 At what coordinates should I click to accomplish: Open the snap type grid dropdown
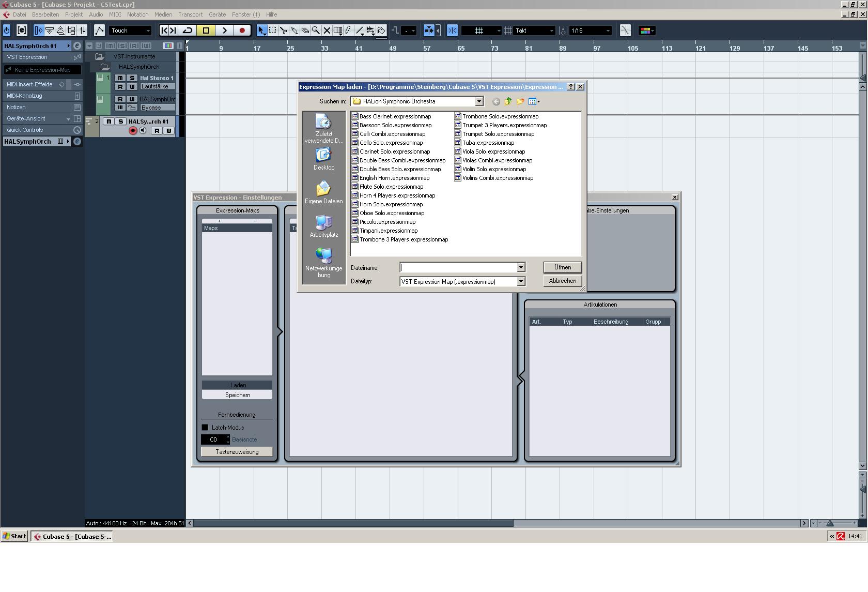pyautogui.click(x=481, y=31)
